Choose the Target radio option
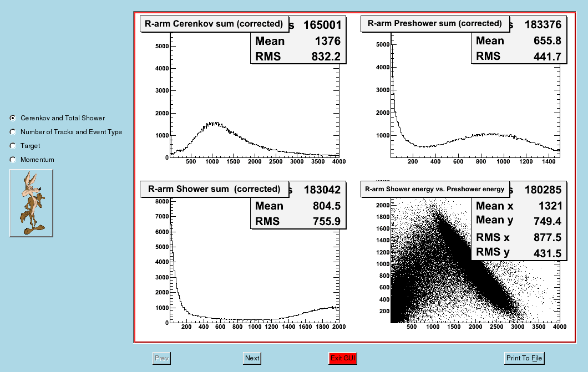The image size is (588, 372). coord(13,146)
